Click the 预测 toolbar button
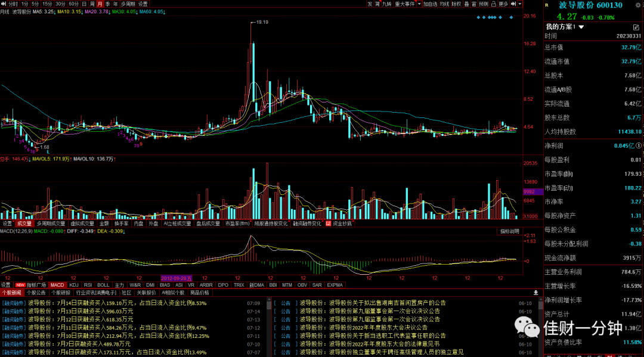The height and width of the screenshot is (357, 644). 484,4
